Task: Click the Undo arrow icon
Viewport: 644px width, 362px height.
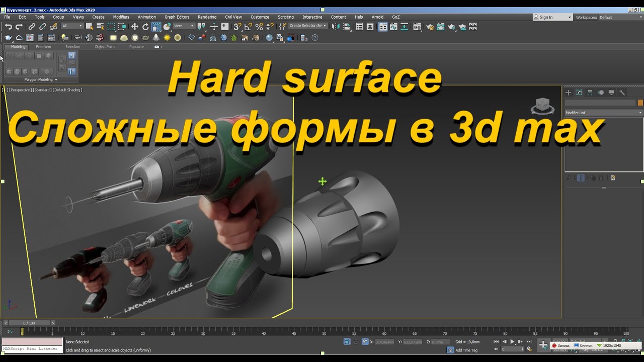Action: pyautogui.click(x=9, y=27)
